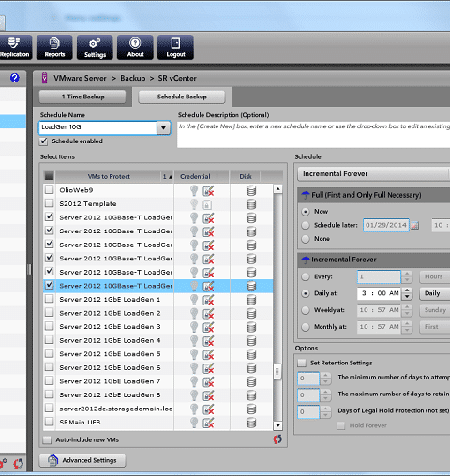Switch to the 1-Time Backup tab
The width and height of the screenshot is (450, 476).
(82, 97)
